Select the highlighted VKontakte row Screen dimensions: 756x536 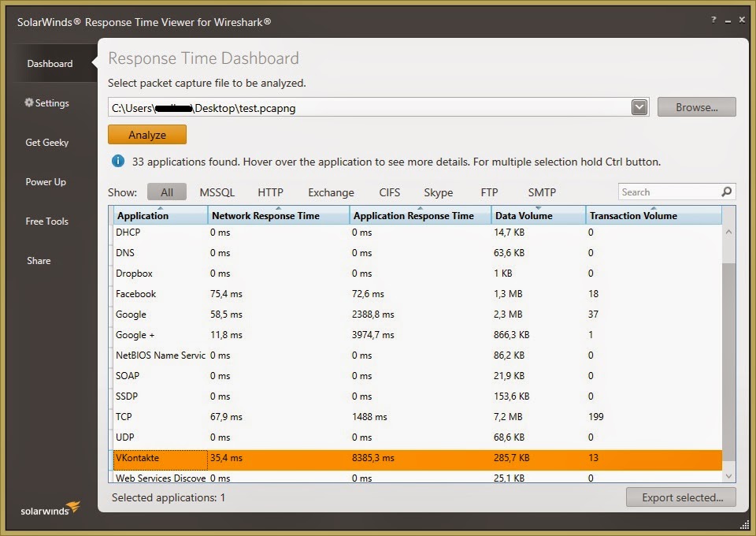[x=417, y=460]
